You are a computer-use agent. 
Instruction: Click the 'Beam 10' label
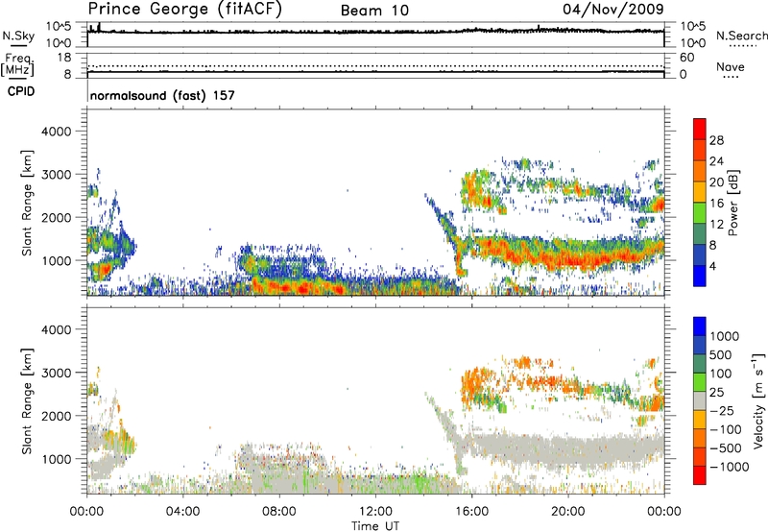tap(374, 11)
